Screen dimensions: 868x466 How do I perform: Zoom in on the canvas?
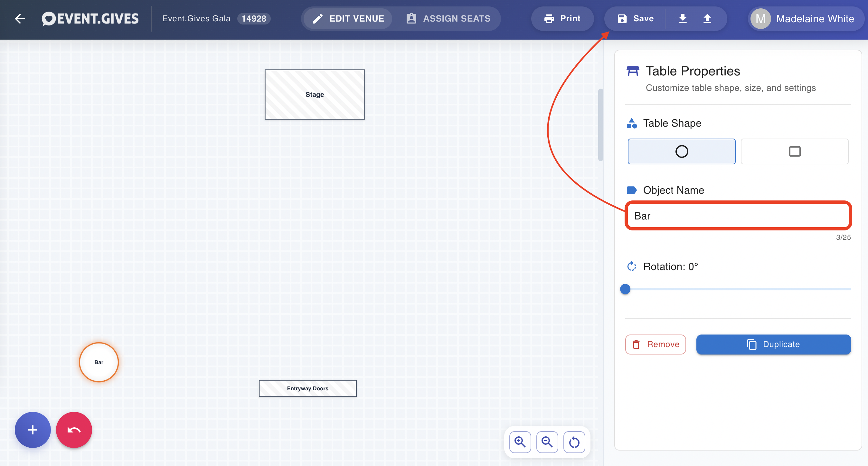coord(520,442)
